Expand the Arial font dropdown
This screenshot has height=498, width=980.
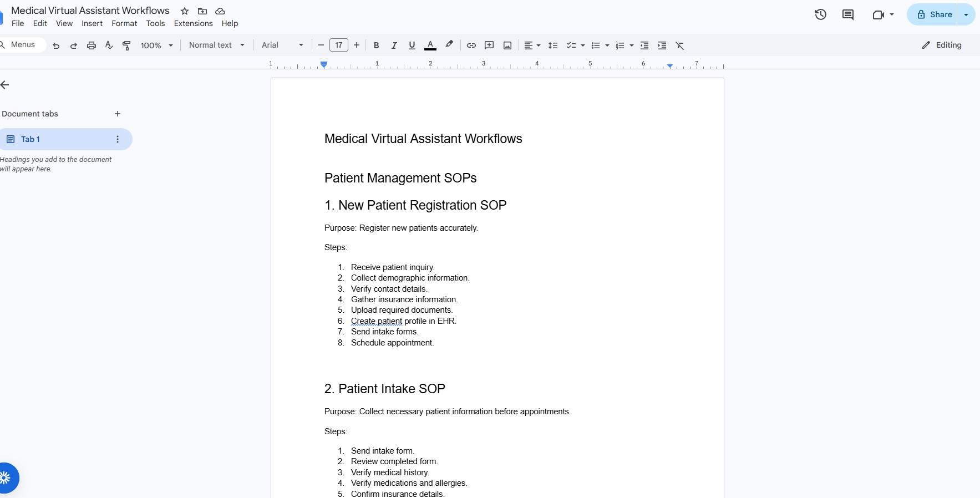point(283,45)
